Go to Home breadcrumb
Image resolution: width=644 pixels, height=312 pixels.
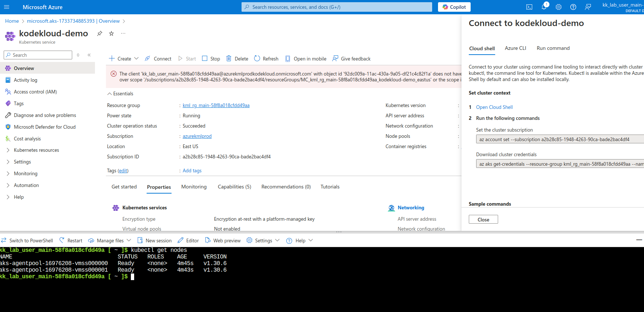point(12,21)
